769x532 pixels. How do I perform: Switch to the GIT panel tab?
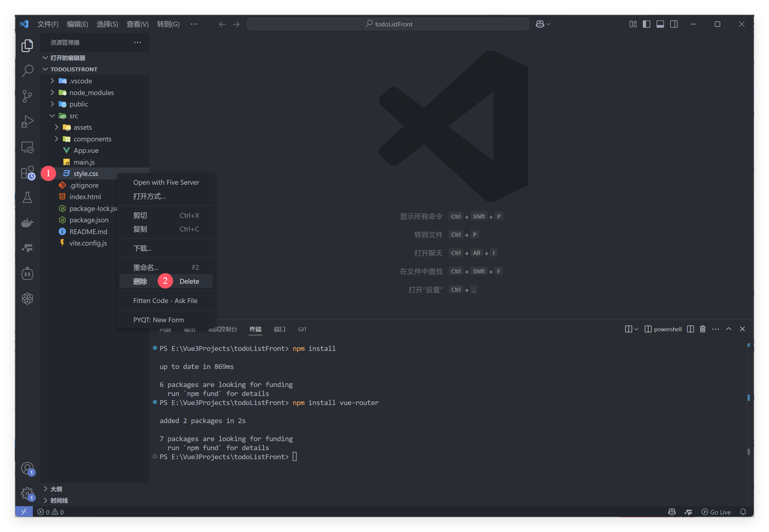click(302, 329)
